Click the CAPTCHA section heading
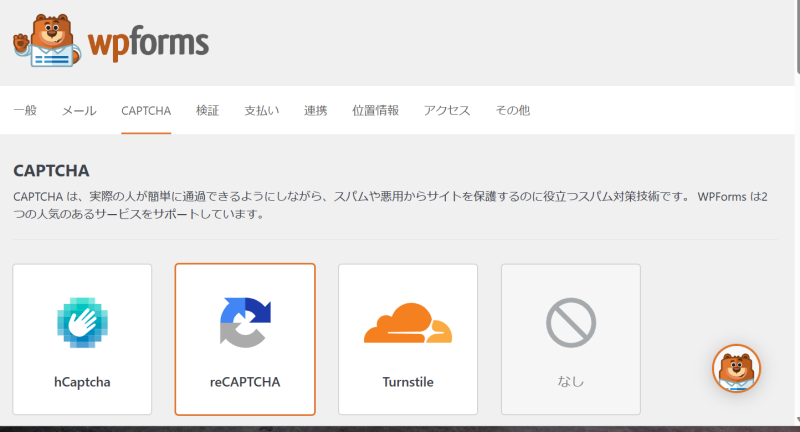The height and width of the screenshot is (432, 800). coord(51,170)
